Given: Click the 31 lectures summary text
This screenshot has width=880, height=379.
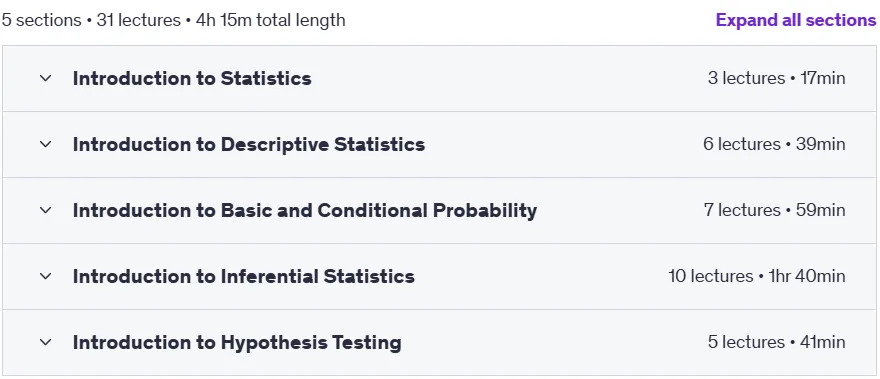Looking at the screenshot, I should tap(139, 20).
